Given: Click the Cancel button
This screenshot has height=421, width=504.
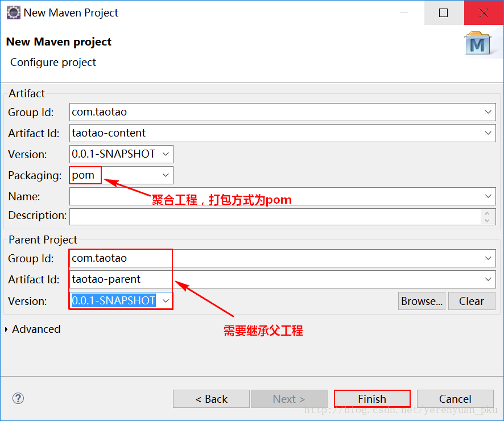Looking at the screenshot, I should 455,399.
